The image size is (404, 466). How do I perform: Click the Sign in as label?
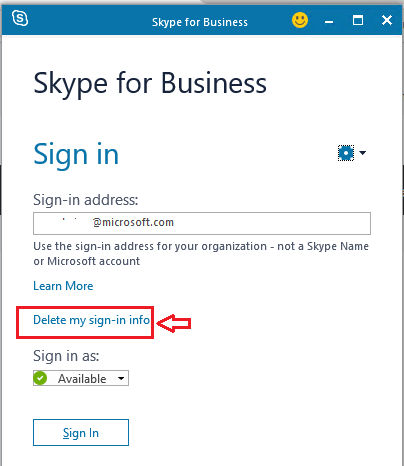pyautogui.click(x=66, y=356)
